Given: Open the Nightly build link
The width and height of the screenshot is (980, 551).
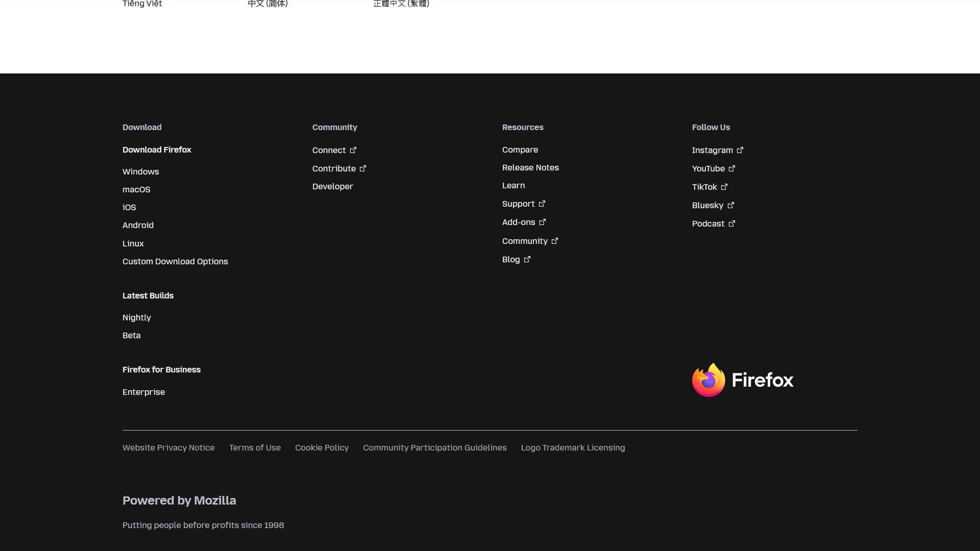Looking at the screenshot, I should [x=137, y=317].
